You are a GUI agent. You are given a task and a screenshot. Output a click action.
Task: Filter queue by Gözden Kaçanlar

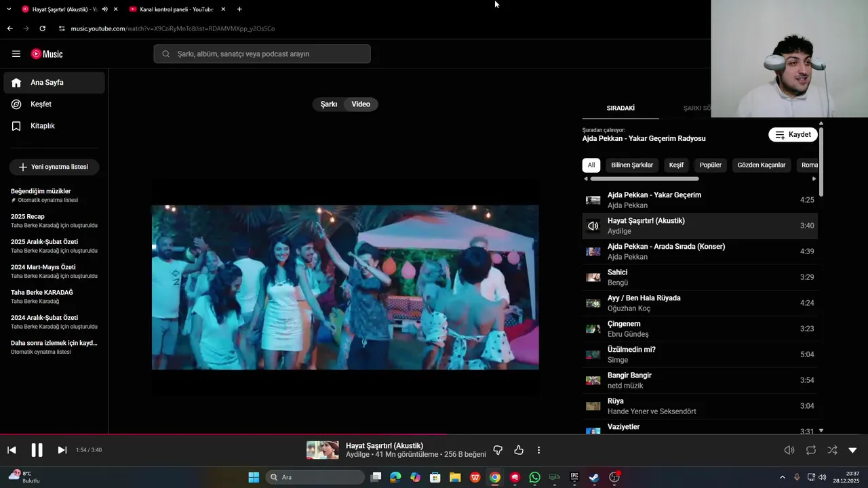click(x=762, y=165)
